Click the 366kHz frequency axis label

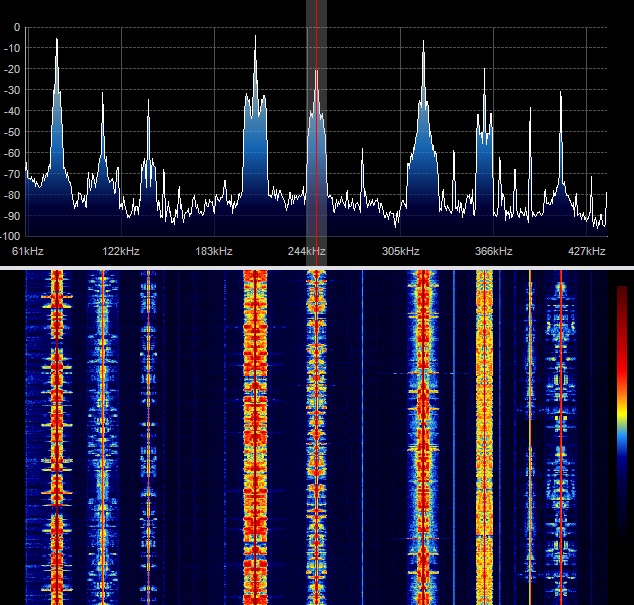point(494,251)
